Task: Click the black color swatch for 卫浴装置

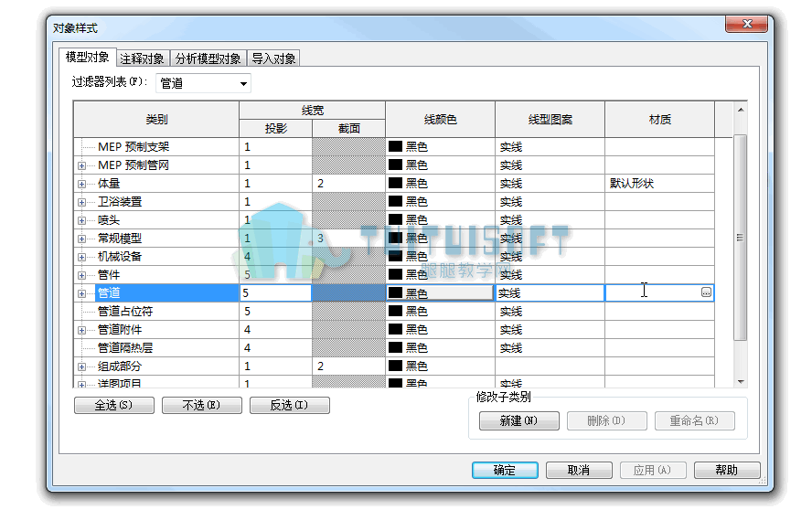Action: (396, 201)
